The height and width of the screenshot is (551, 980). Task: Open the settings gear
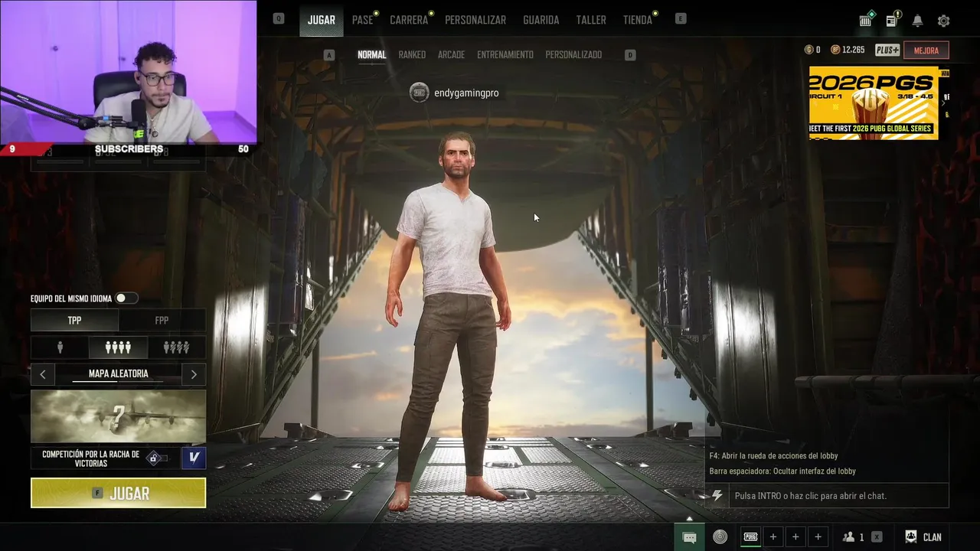[x=943, y=21]
